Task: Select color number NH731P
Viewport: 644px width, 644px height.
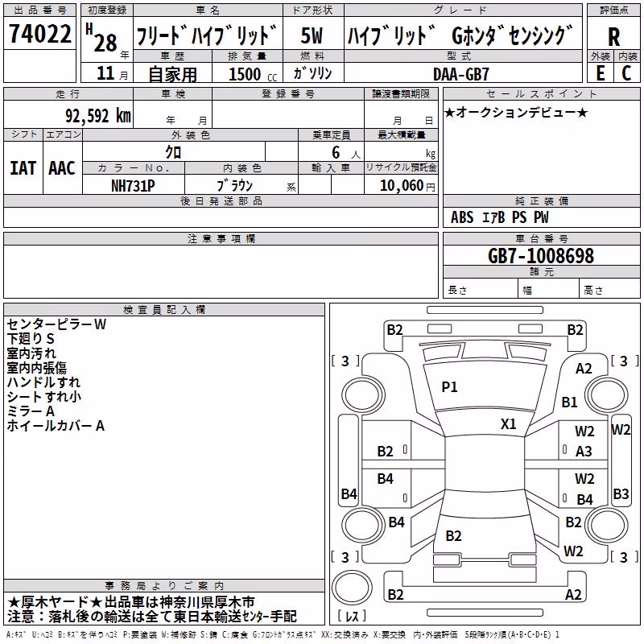Action: [x=133, y=186]
